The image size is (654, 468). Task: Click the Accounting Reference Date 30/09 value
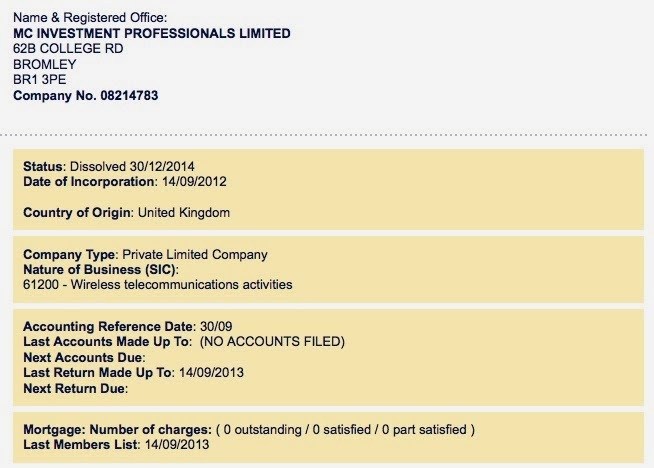point(216,327)
